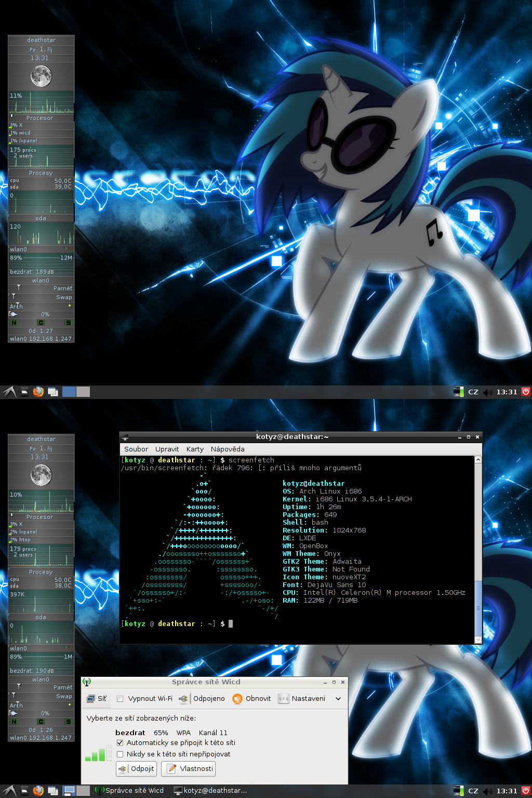Click the terminal scrollbar thumb
The image size is (532, 798).
478,608
